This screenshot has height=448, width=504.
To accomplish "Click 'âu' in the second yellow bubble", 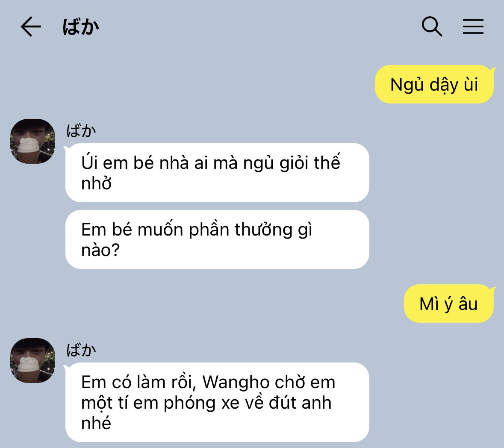I will (468, 304).
